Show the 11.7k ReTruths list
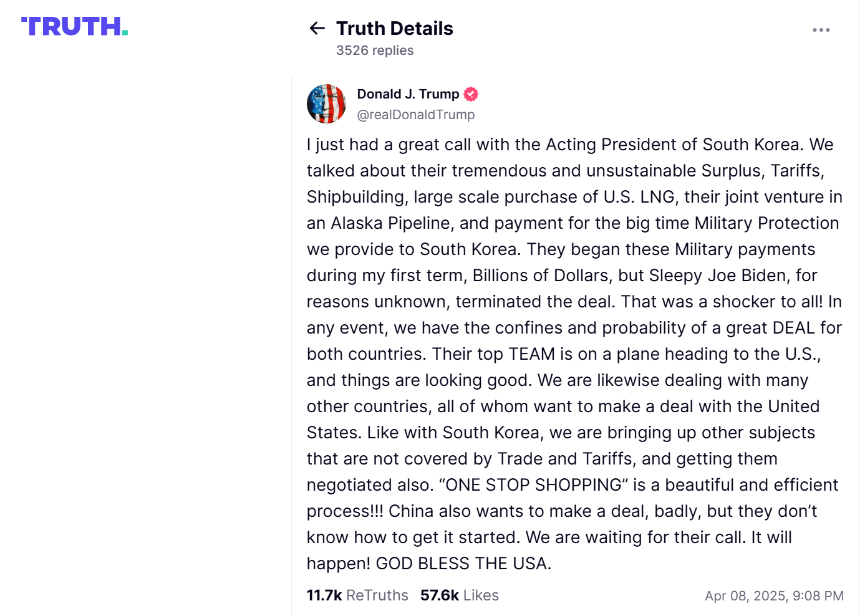The width and height of the screenshot is (865, 616). coord(357,595)
